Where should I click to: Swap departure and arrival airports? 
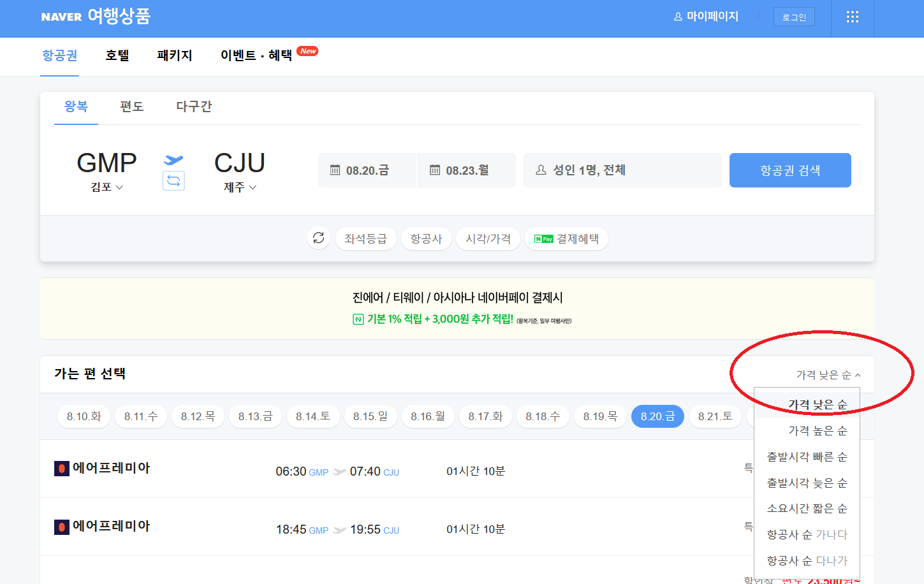[173, 181]
